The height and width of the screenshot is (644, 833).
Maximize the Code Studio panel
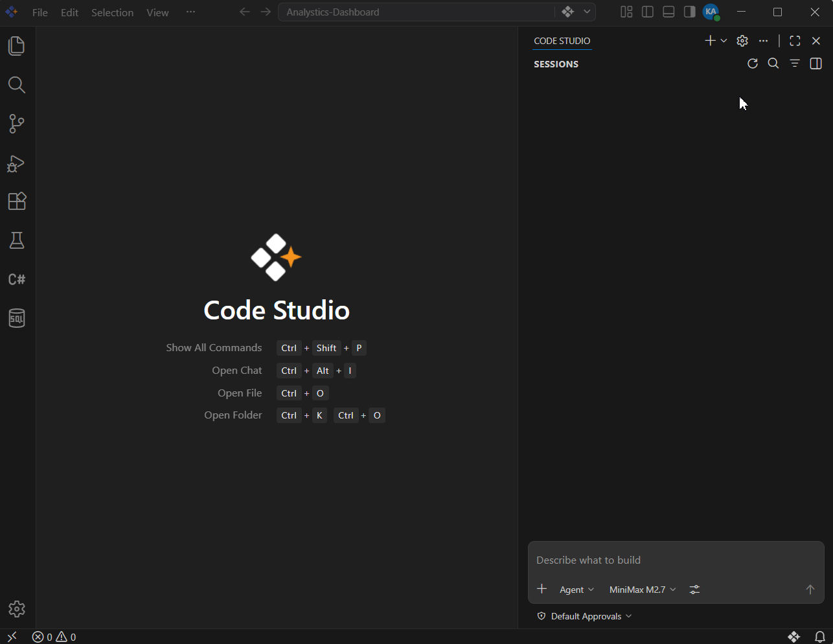pos(795,41)
